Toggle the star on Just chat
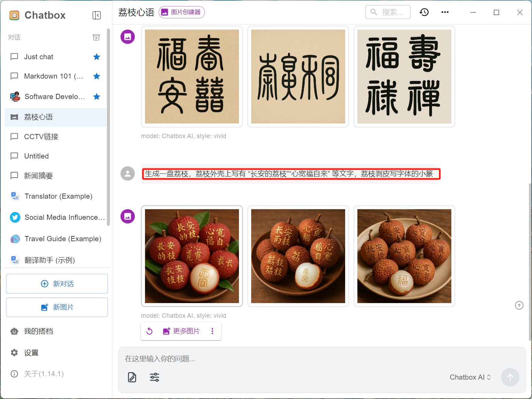 97,57
